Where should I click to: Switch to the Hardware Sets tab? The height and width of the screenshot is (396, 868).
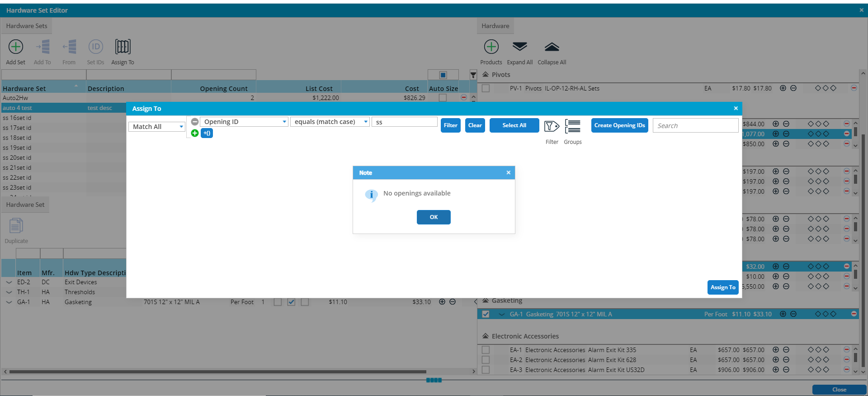pyautogui.click(x=27, y=26)
